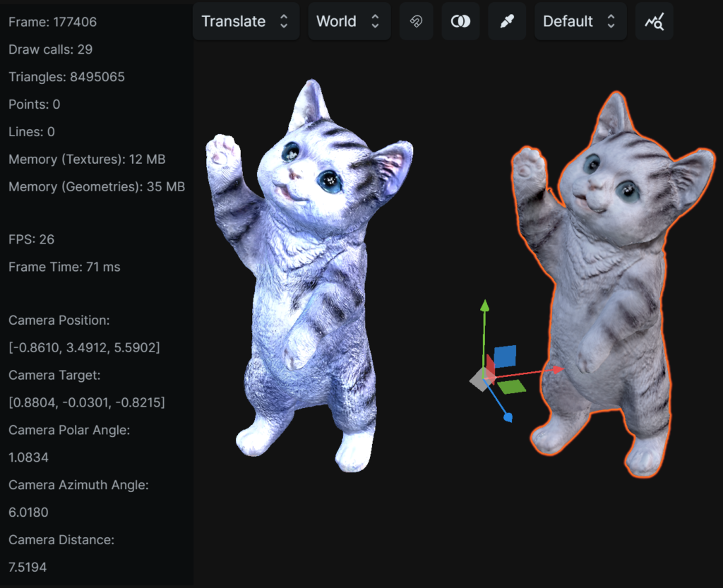
Task: Click the green Y-axis arrow on gizmo
Action: tap(484, 306)
